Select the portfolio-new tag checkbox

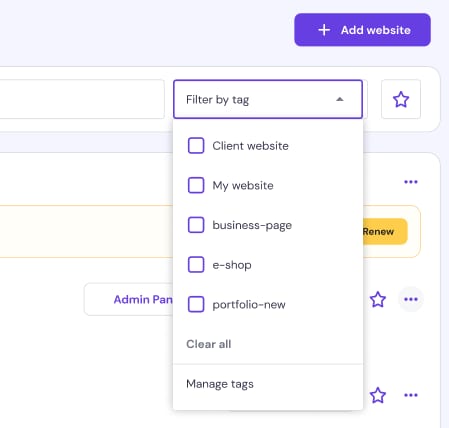196,304
